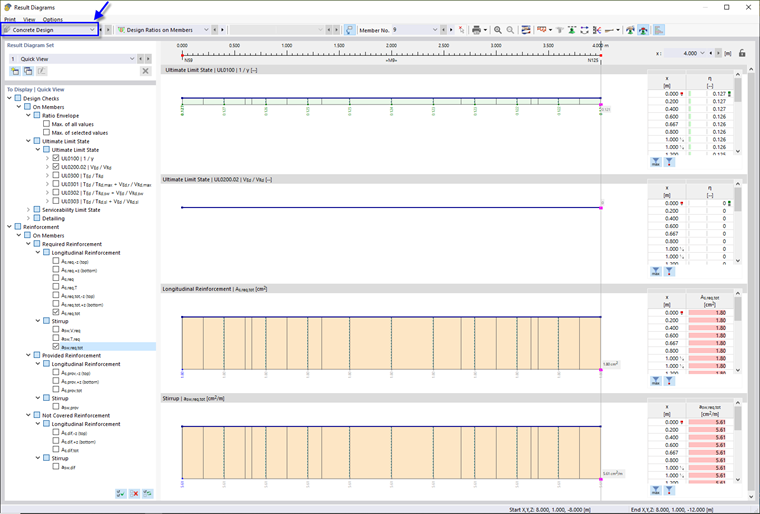Uncheck the UL0100 | 1 / y checkbox
Screen dimensions: 760x514
56,158
